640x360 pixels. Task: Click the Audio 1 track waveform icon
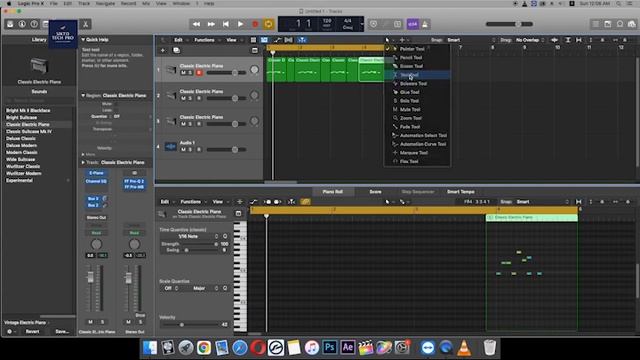171,147
